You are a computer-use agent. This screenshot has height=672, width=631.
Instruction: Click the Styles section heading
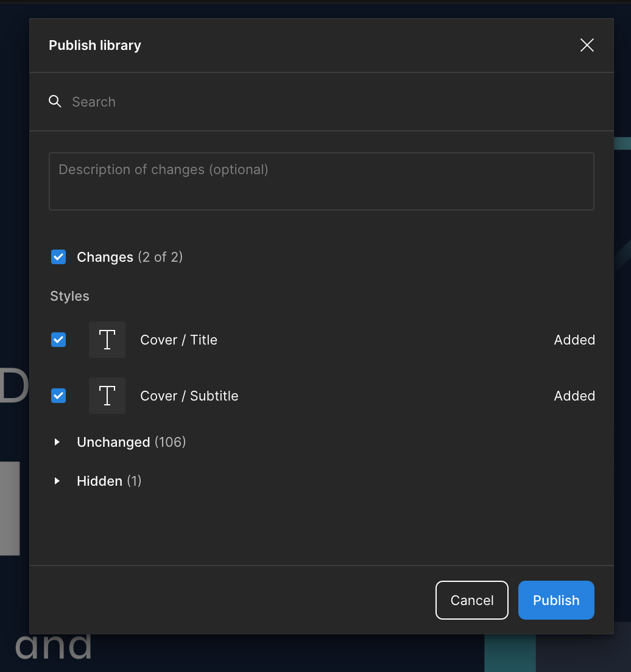pos(69,296)
